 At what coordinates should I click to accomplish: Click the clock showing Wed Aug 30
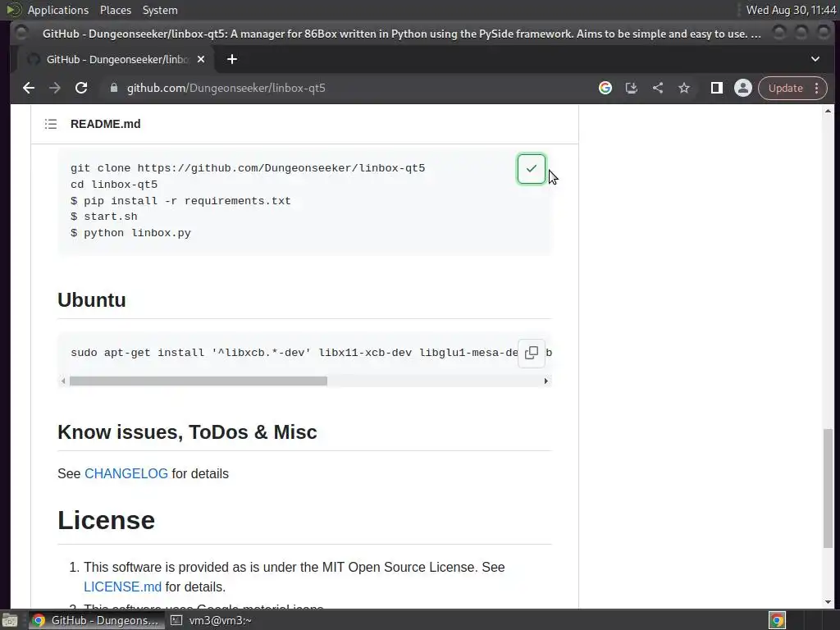click(x=791, y=10)
